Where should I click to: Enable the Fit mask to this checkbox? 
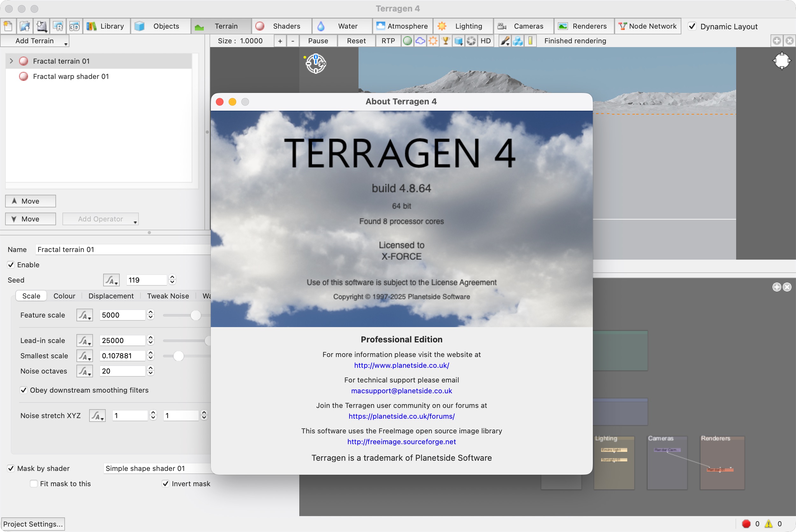(34, 484)
